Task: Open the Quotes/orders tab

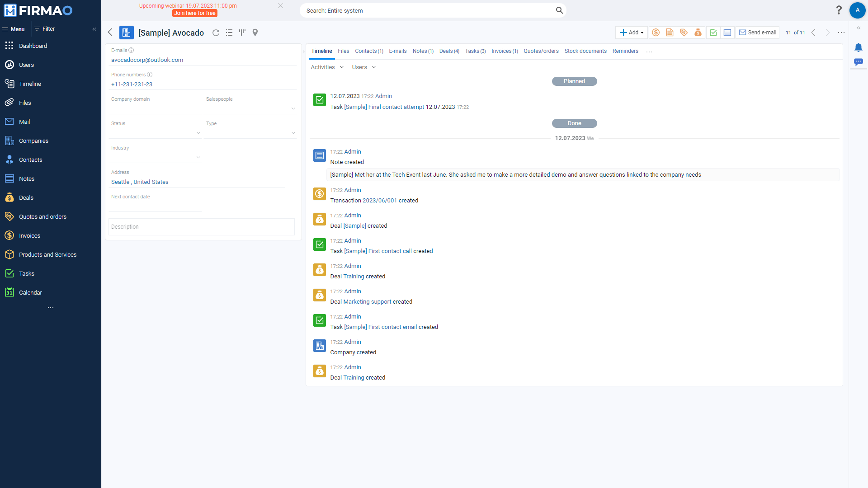Action: 541,51
